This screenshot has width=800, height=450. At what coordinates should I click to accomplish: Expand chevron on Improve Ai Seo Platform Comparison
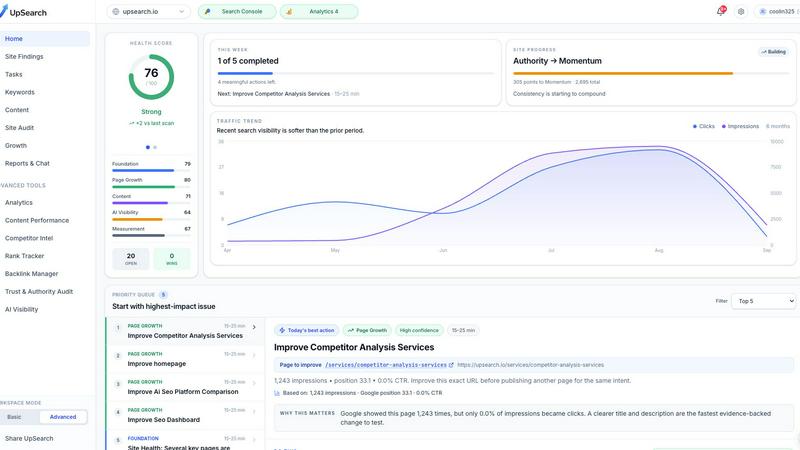pyautogui.click(x=254, y=383)
